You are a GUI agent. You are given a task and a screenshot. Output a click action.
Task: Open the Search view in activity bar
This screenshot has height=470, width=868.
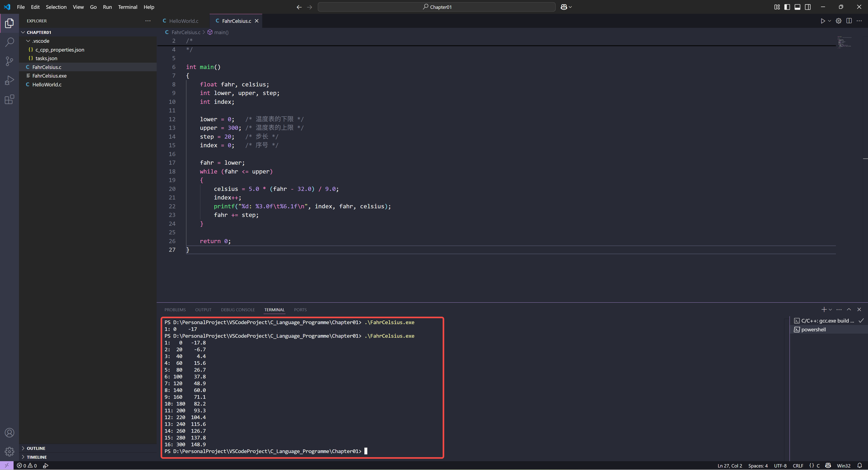[x=9, y=42]
